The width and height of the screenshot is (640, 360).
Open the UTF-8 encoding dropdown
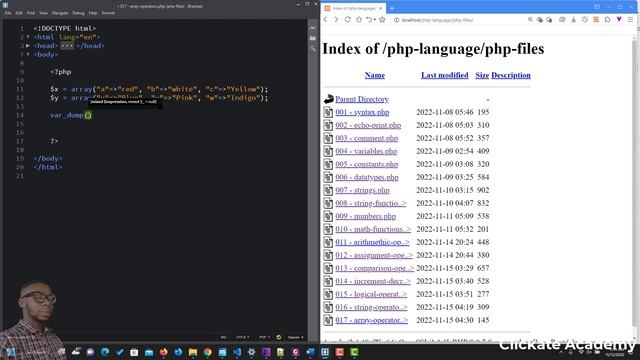coord(242,337)
